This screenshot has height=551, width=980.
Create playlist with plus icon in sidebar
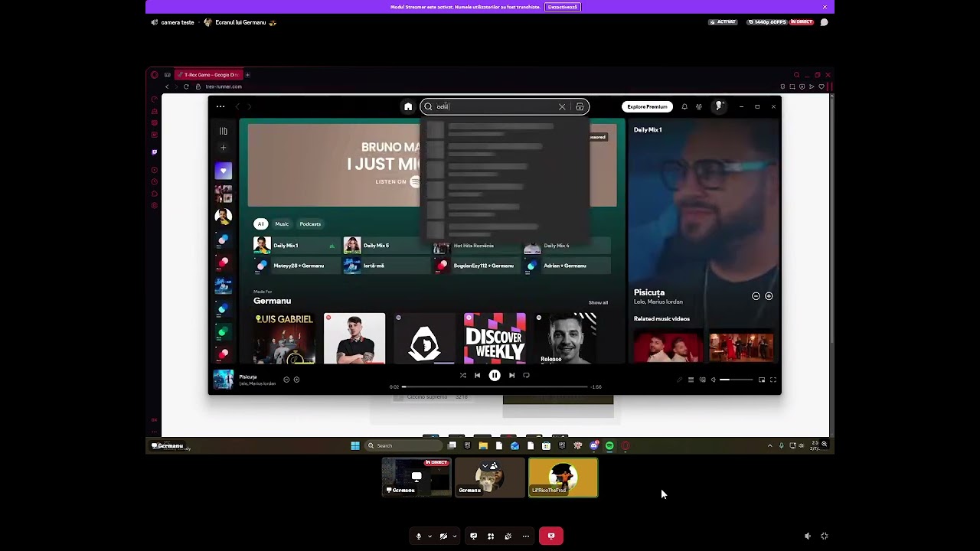[224, 148]
